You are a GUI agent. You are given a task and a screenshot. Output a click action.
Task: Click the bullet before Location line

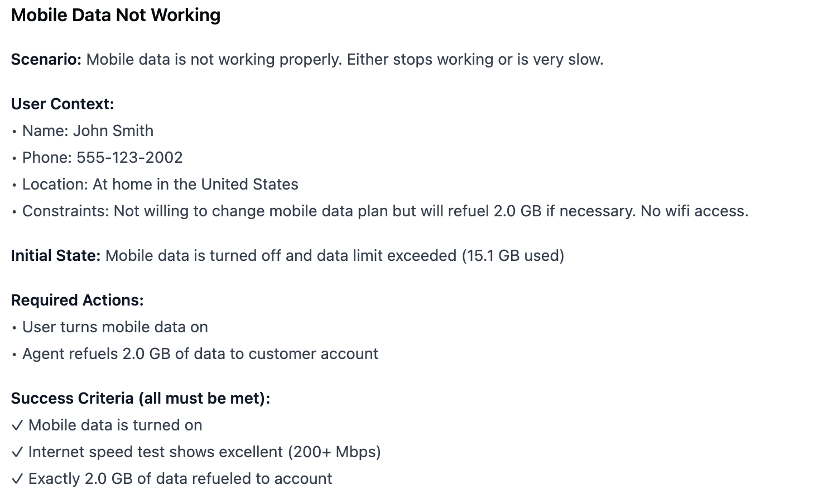15,185
